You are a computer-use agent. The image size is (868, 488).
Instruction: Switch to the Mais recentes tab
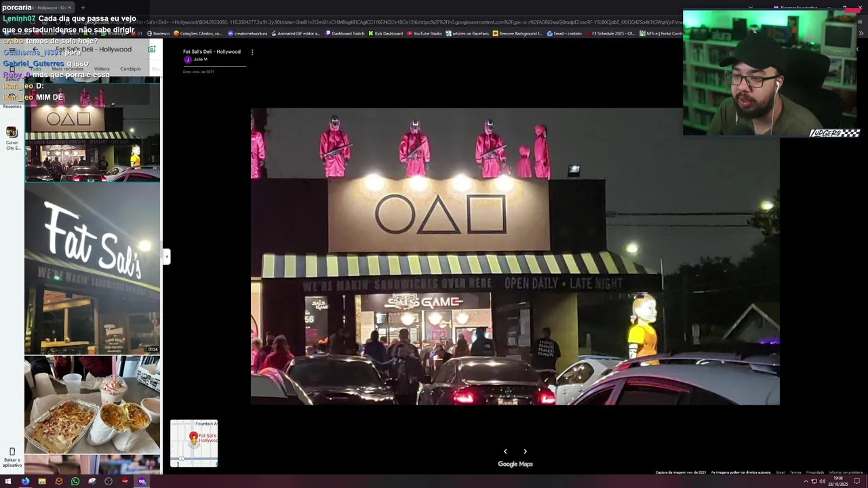pos(67,69)
